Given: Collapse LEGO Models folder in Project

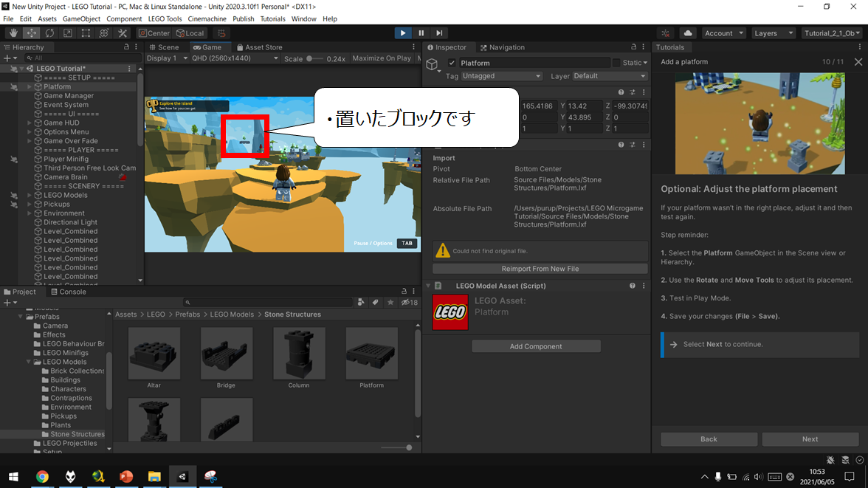Looking at the screenshot, I should (x=30, y=362).
